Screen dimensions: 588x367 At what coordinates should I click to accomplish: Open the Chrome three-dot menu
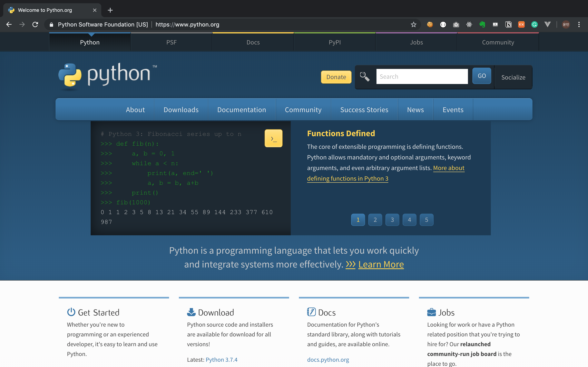point(579,24)
